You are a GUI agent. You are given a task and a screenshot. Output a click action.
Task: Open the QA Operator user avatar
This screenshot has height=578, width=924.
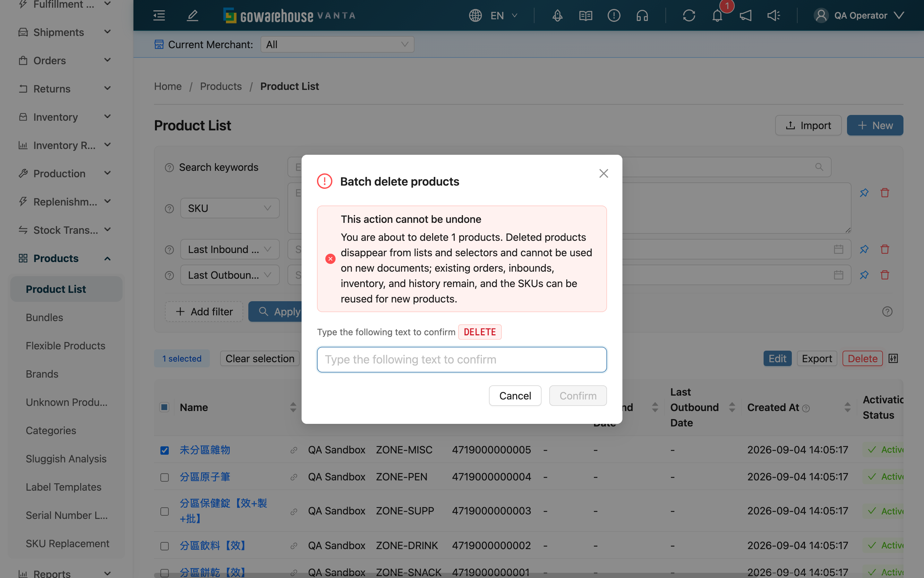tap(821, 16)
